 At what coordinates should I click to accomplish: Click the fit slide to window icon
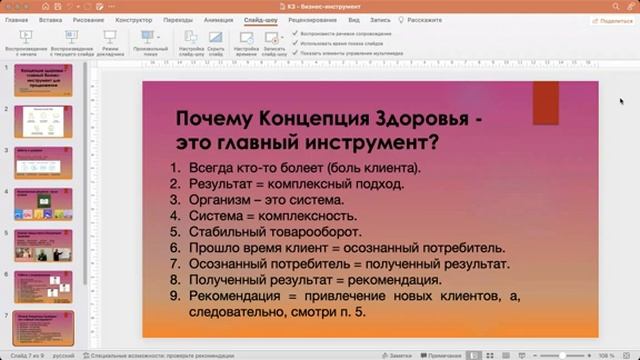(x=627, y=356)
